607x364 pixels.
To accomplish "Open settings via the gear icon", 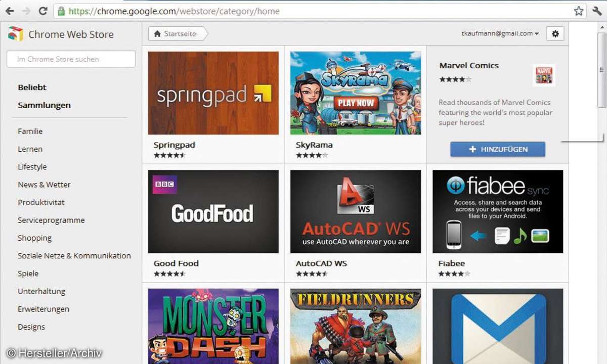I will click(555, 34).
